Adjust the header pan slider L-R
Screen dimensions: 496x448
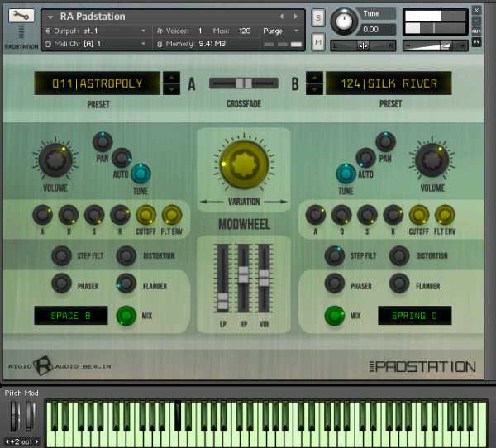tap(363, 46)
